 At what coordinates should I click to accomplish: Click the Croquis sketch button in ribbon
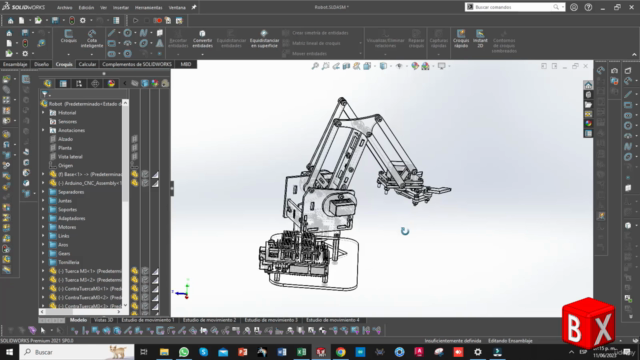(69, 36)
